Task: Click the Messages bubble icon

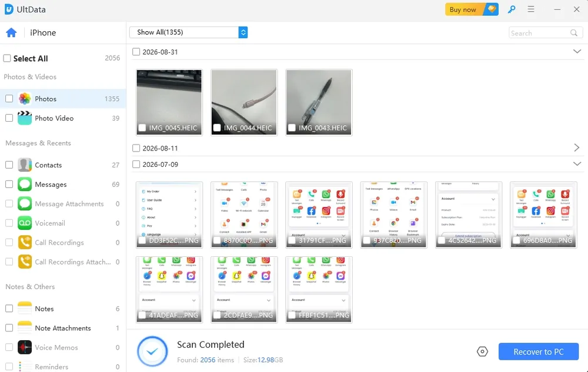Action: pyautogui.click(x=25, y=185)
